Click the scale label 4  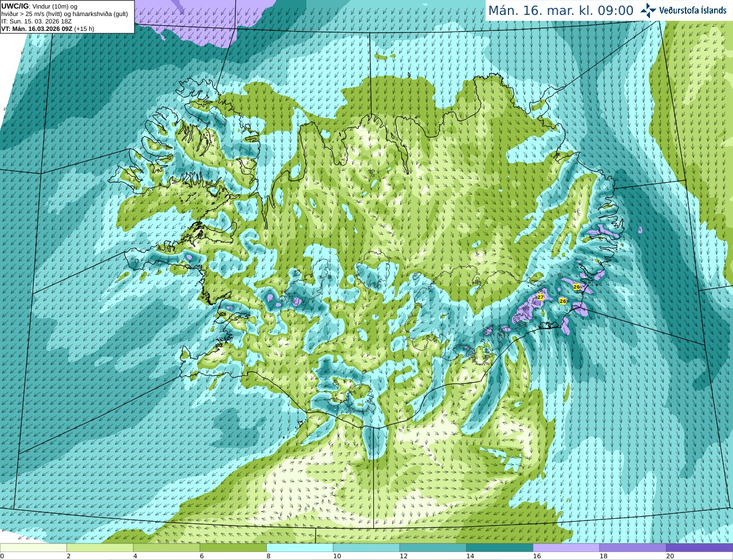[135, 556]
